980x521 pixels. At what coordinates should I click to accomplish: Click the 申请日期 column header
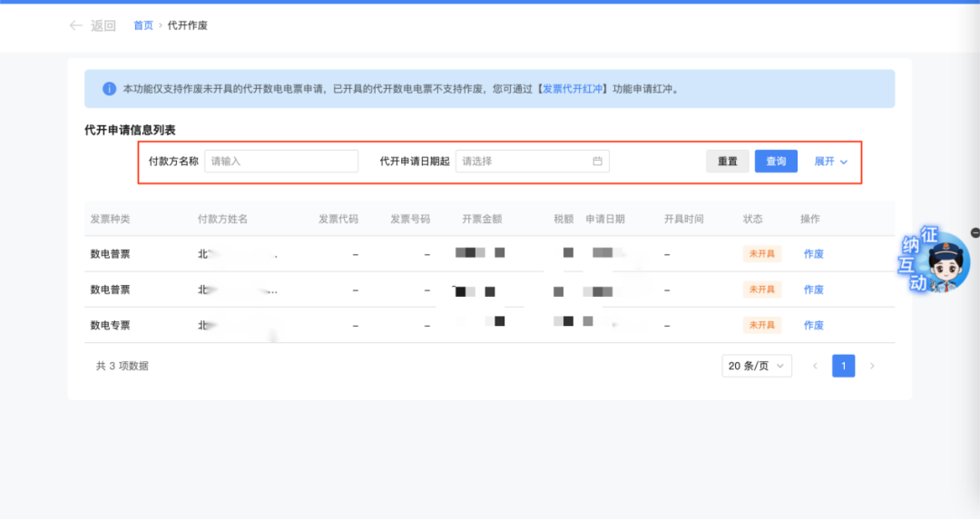(605, 219)
